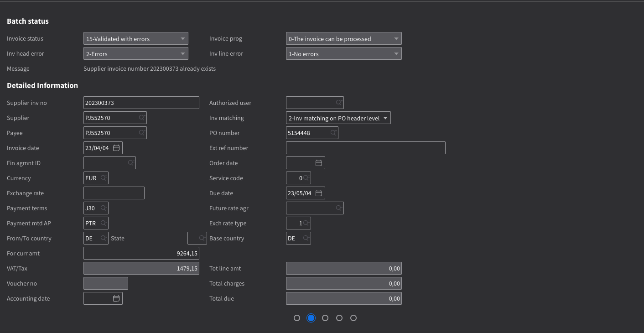Select the first page indicator dot

297,318
